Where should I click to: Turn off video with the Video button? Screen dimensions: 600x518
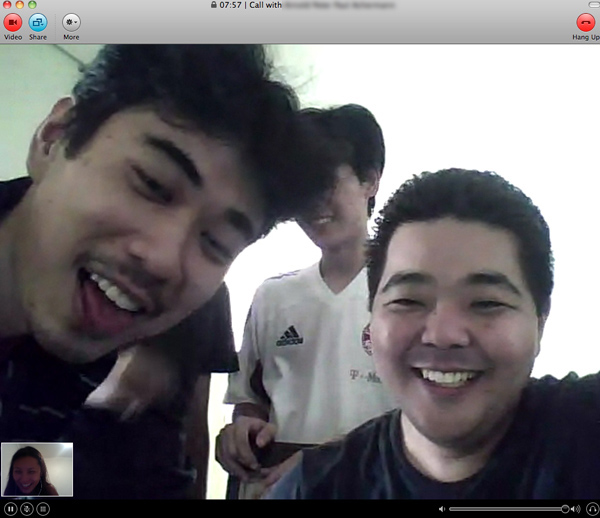pos(13,21)
